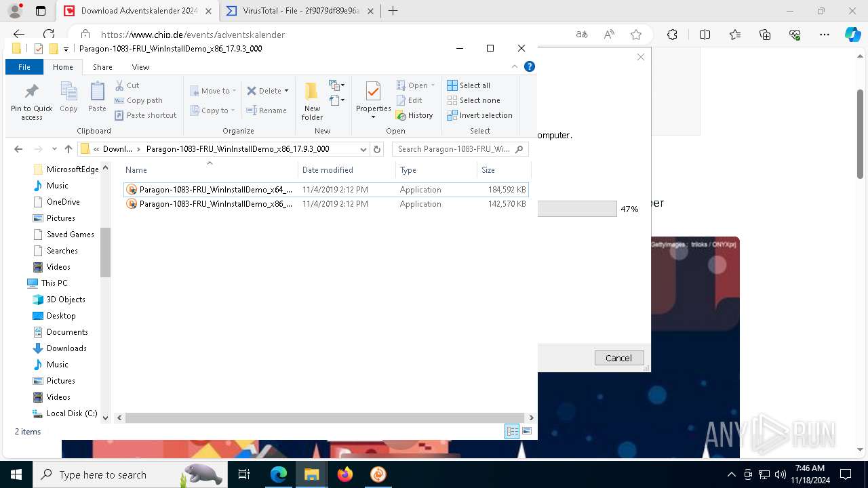Viewport: 868px width, 488px height.
Task: Switch to the Home ribbon tab
Action: click(63, 67)
